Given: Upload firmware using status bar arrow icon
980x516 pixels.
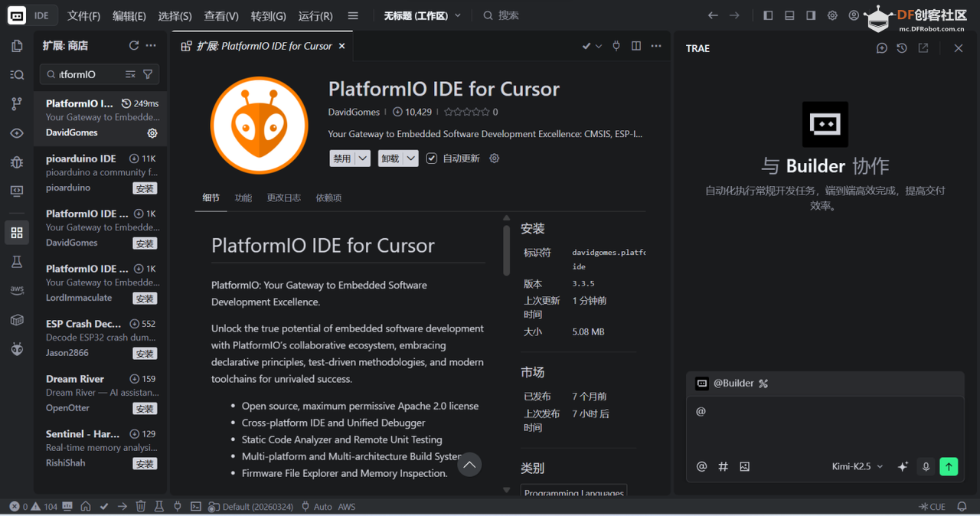Looking at the screenshot, I should tap(122, 506).
